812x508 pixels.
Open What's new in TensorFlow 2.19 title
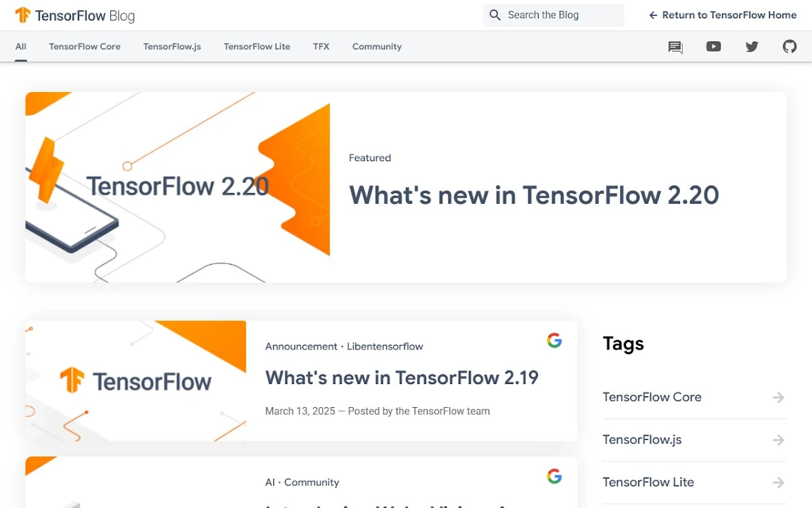(x=402, y=377)
